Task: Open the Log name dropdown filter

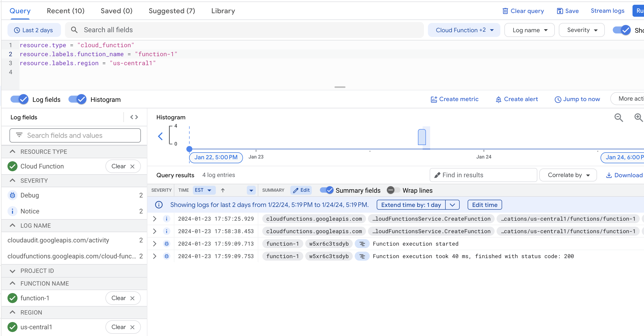Action: click(x=530, y=30)
